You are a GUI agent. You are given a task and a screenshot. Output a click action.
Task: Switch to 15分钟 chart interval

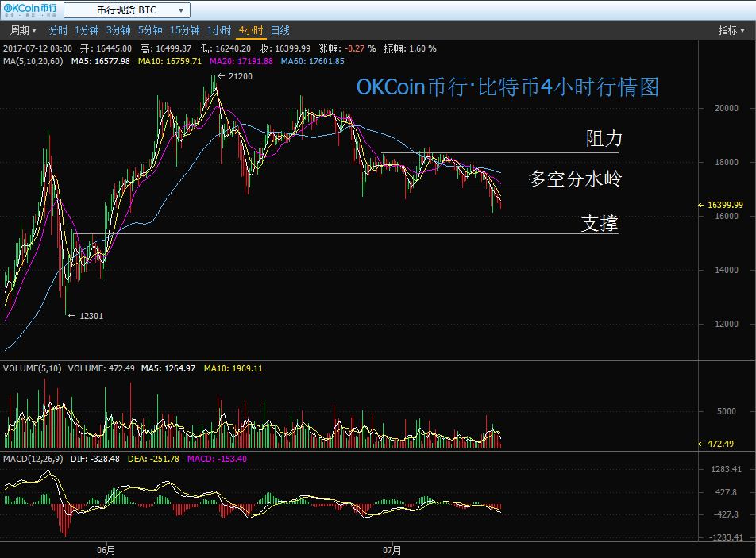185,30
